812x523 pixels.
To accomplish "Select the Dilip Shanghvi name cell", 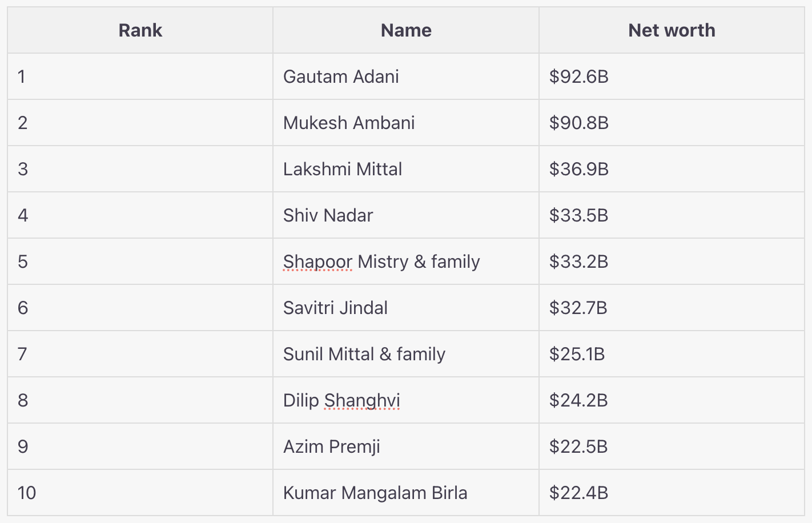I will [x=341, y=400].
